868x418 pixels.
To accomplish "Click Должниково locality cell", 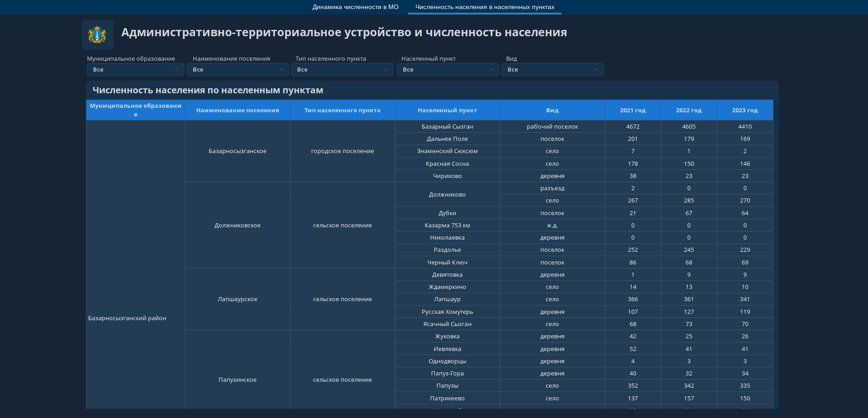I will [448, 194].
